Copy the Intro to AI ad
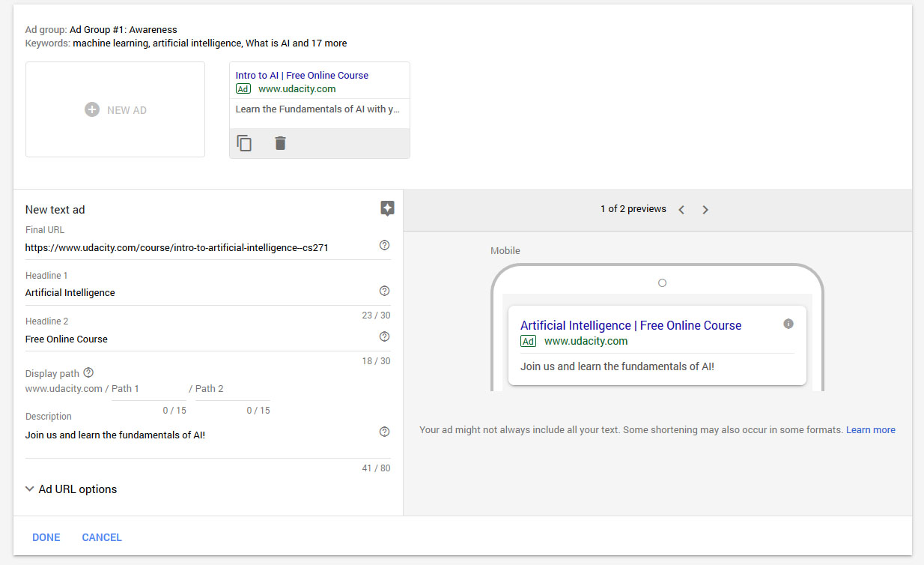Screen dimensions: 924x565 coord(244,143)
